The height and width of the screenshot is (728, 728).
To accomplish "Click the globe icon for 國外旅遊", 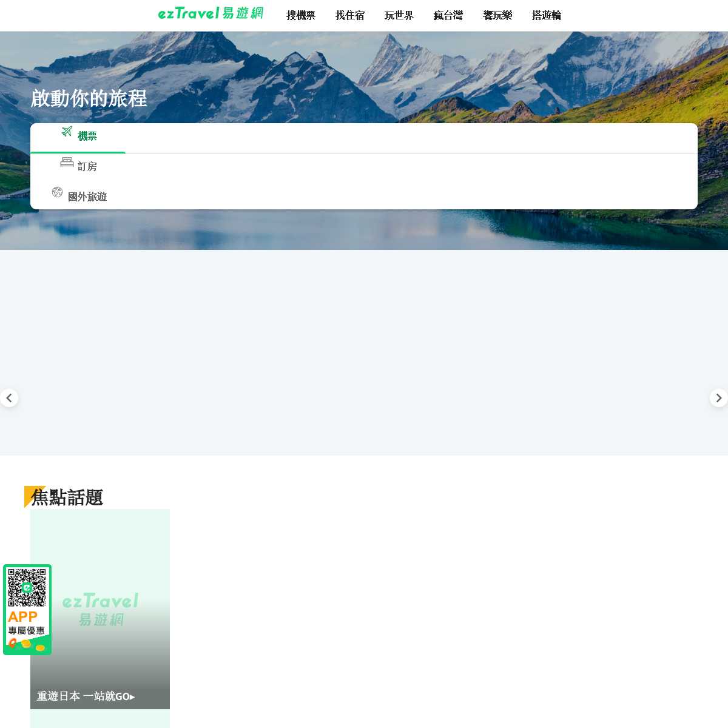I will coord(57,192).
